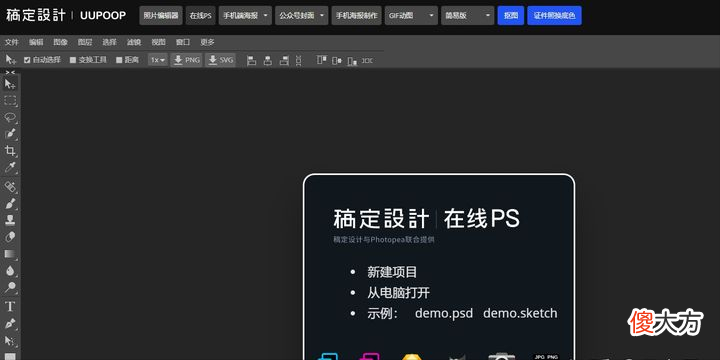This screenshot has width=720, height=360.
Task: Enable the 变换工具 checkbox
Action: click(x=73, y=60)
